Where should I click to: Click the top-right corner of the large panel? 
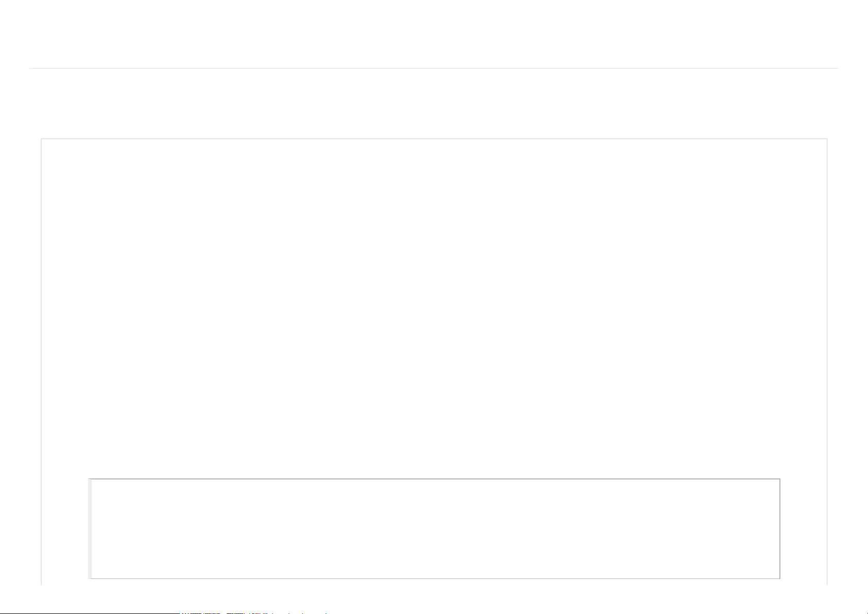pyautogui.click(x=827, y=139)
